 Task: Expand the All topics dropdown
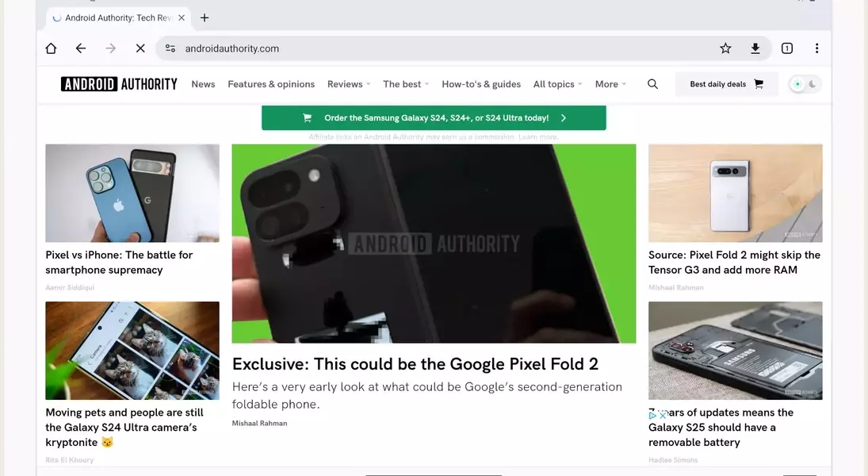tap(557, 84)
